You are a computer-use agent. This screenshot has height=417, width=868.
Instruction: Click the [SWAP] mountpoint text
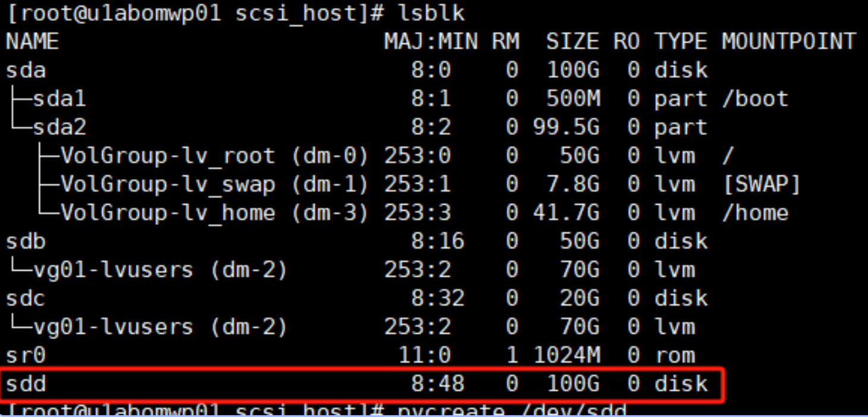(762, 184)
